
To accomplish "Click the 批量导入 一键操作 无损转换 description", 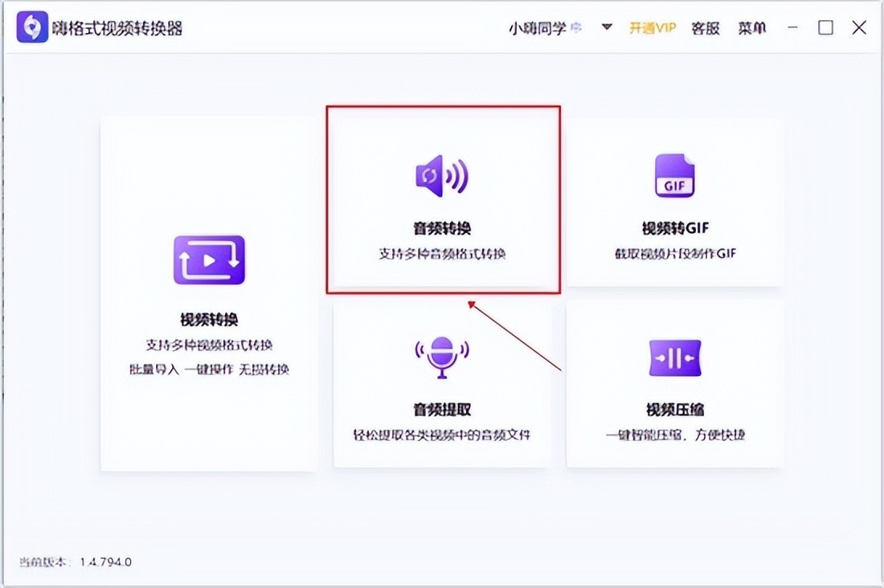I will point(209,370).
